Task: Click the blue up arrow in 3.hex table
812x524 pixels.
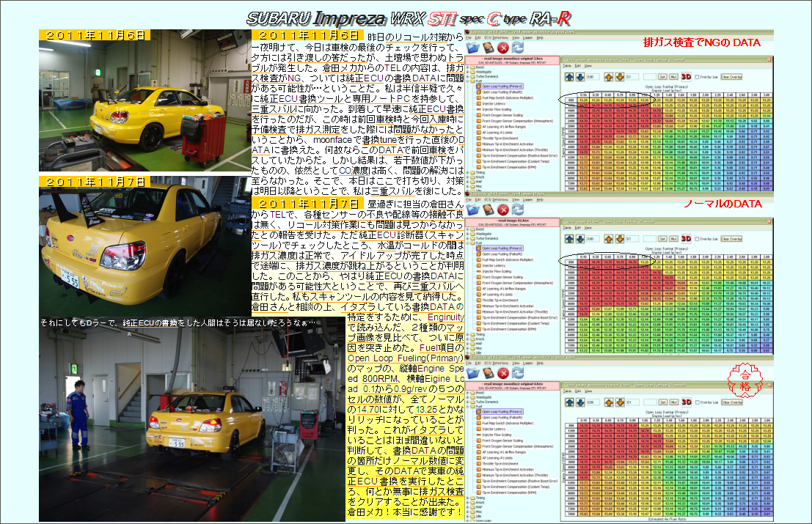Action: 570,77
